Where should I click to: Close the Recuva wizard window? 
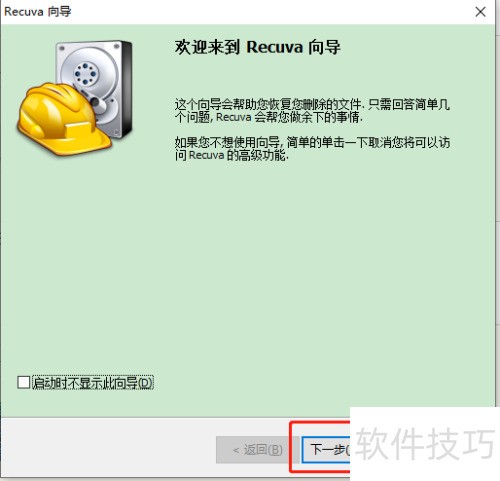coord(480,12)
